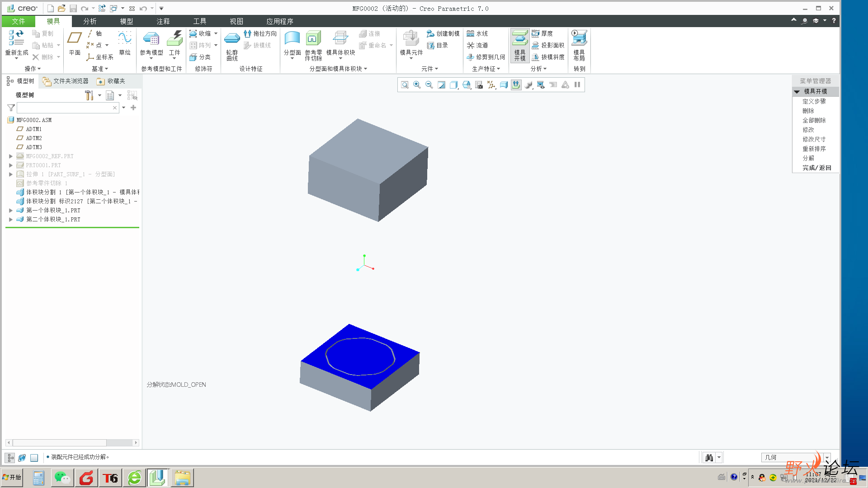The image size is (868, 488).
Task: Click the 模具元件 icon
Action: coord(411,44)
